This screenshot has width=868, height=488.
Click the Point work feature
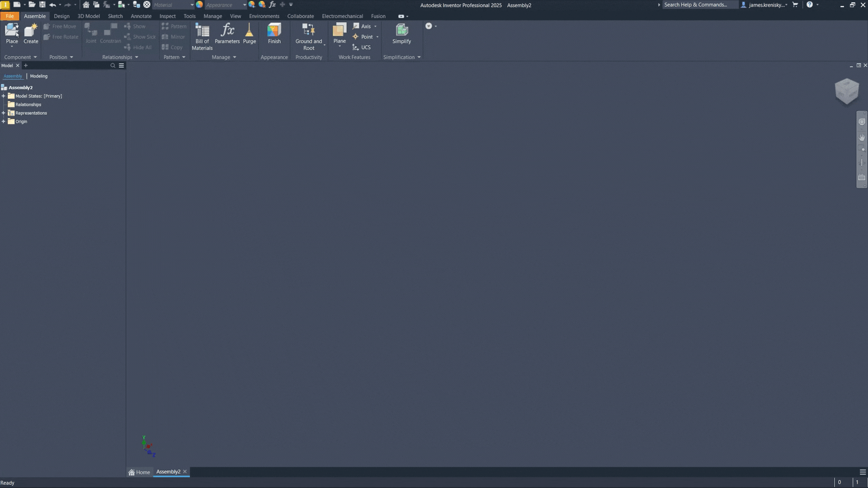(x=363, y=37)
